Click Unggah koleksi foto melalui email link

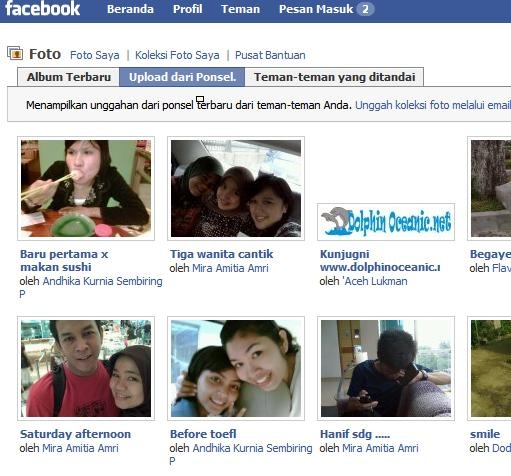[x=433, y=105]
